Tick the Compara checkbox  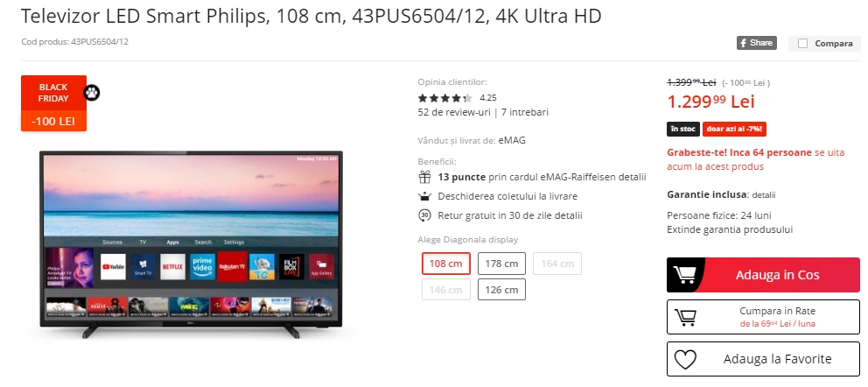tap(802, 44)
